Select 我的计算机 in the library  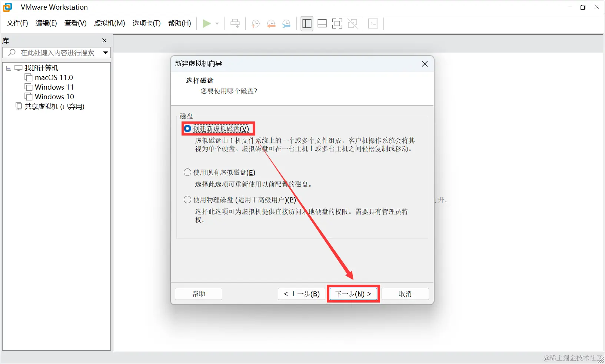click(x=41, y=68)
